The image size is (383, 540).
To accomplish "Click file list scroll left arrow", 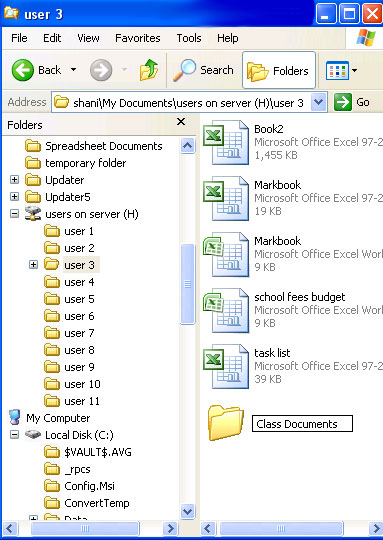I will pyautogui.click(x=208, y=528).
